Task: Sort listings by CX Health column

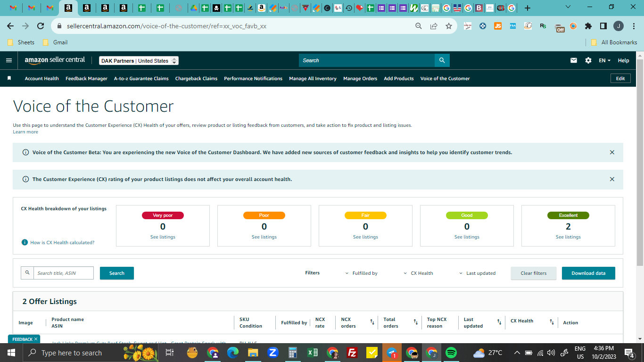Action: (x=552, y=322)
